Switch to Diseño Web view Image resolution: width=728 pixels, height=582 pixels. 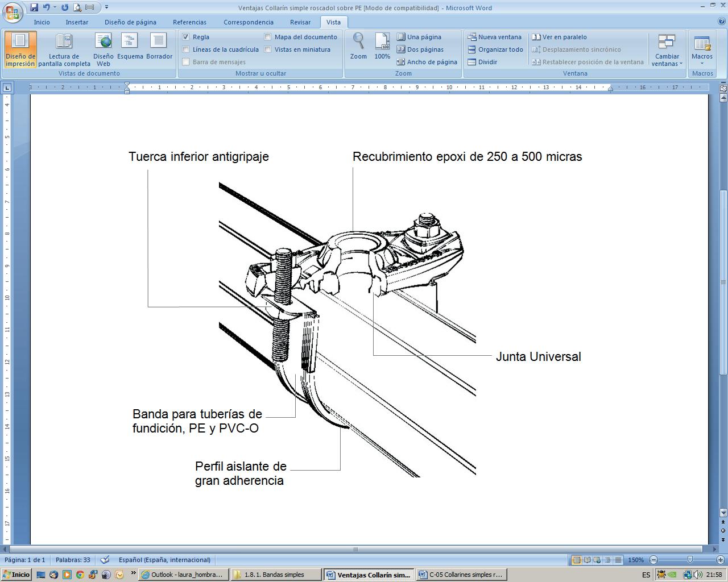tap(104, 49)
